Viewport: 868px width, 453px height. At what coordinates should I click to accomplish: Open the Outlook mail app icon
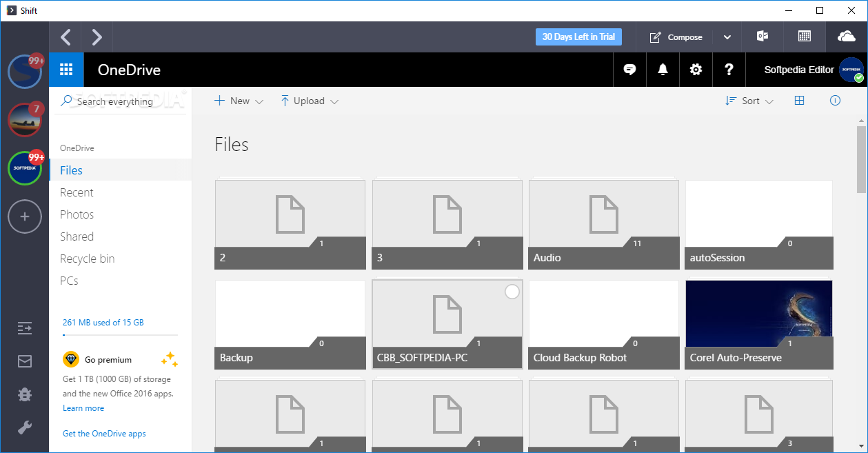pyautogui.click(x=763, y=37)
